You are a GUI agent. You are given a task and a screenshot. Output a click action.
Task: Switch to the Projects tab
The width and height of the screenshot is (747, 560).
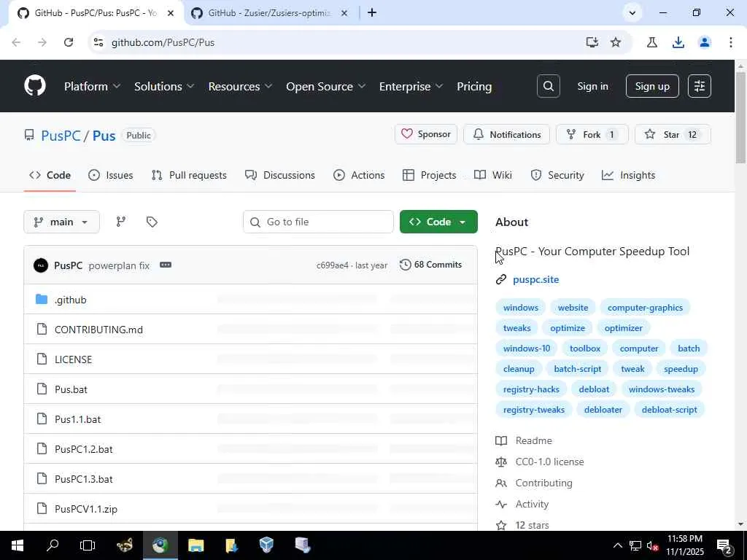(x=429, y=175)
